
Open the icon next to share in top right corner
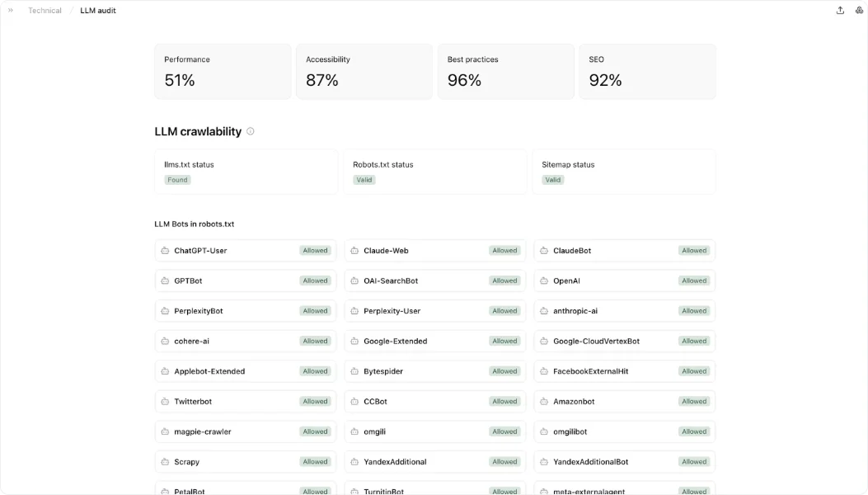tap(859, 10)
